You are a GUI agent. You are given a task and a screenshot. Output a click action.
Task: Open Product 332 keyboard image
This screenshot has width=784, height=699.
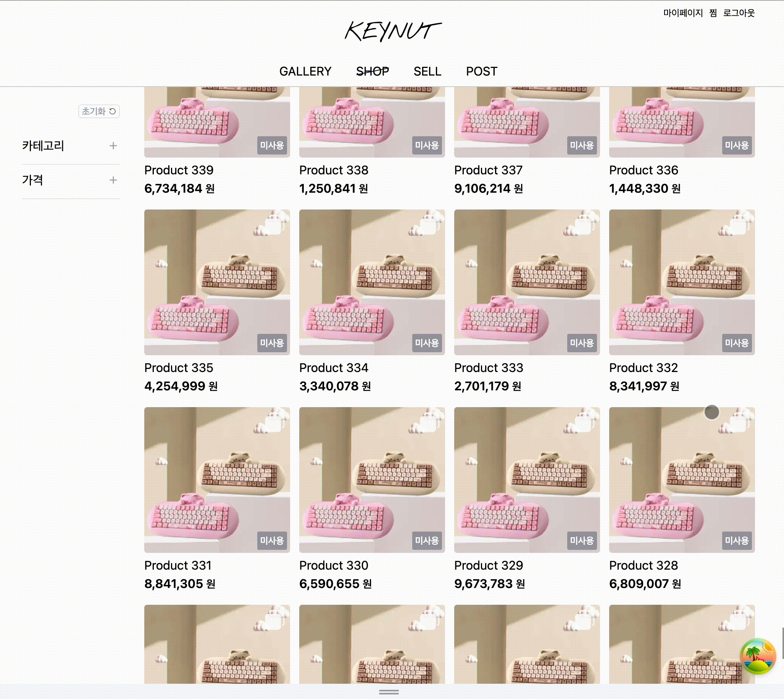681,282
